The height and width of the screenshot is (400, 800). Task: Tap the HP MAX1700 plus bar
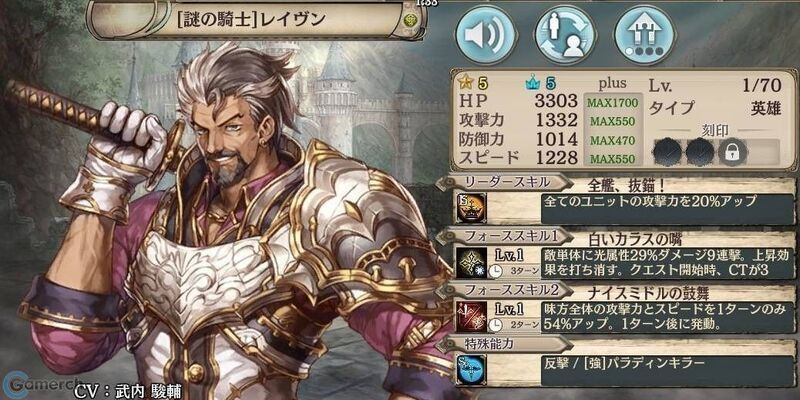pyautogui.click(x=612, y=103)
